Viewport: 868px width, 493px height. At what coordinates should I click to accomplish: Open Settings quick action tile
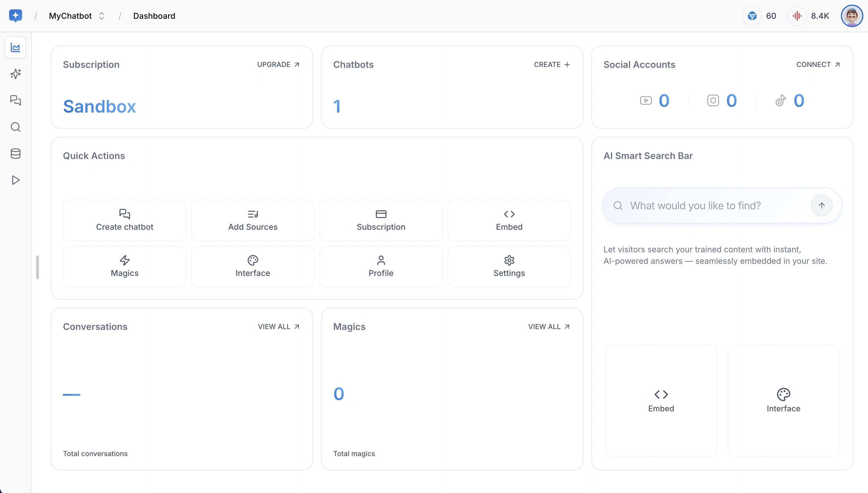509,267
